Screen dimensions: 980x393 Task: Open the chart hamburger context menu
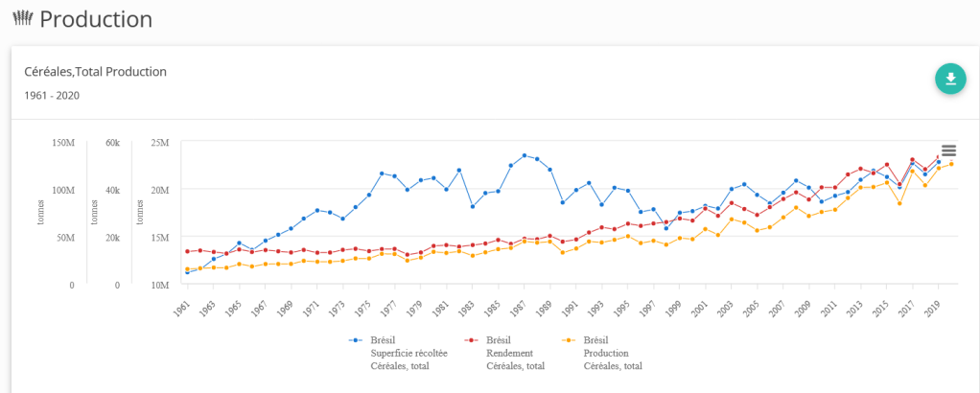(948, 150)
